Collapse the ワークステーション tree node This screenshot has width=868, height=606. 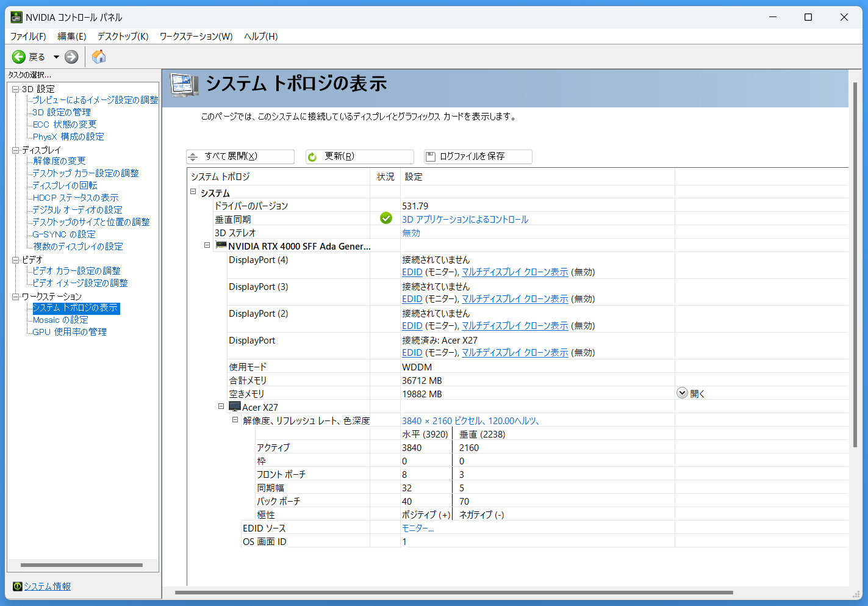pos(16,297)
